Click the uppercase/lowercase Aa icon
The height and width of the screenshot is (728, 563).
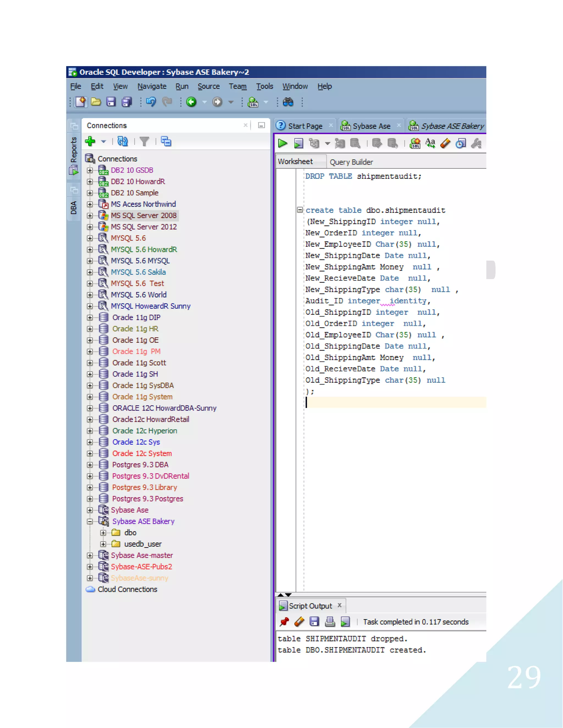[x=430, y=143]
